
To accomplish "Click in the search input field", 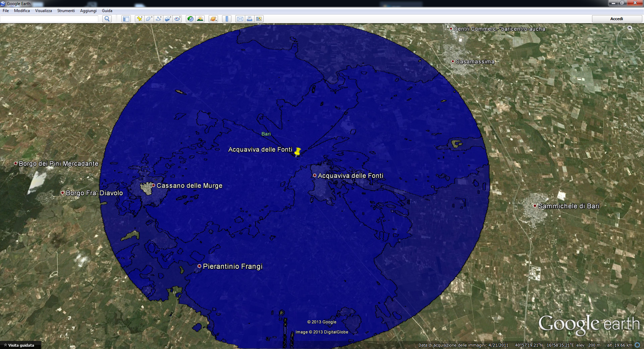I will point(49,19).
